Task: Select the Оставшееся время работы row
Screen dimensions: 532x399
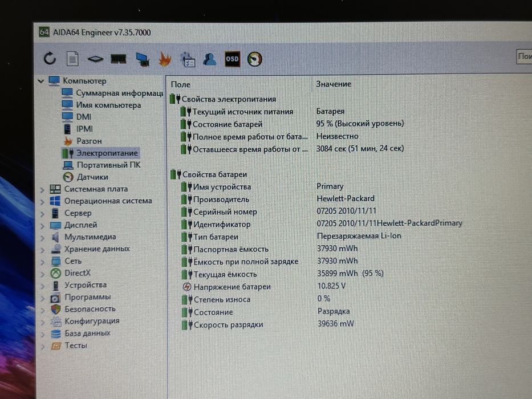Action: (292, 149)
